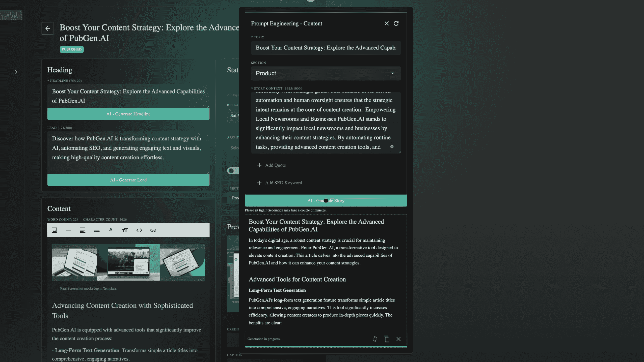The width and height of the screenshot is (644, 362).
Task: Toggle the unnamed switch in Stats panel
Action: [x=233, y=171]
